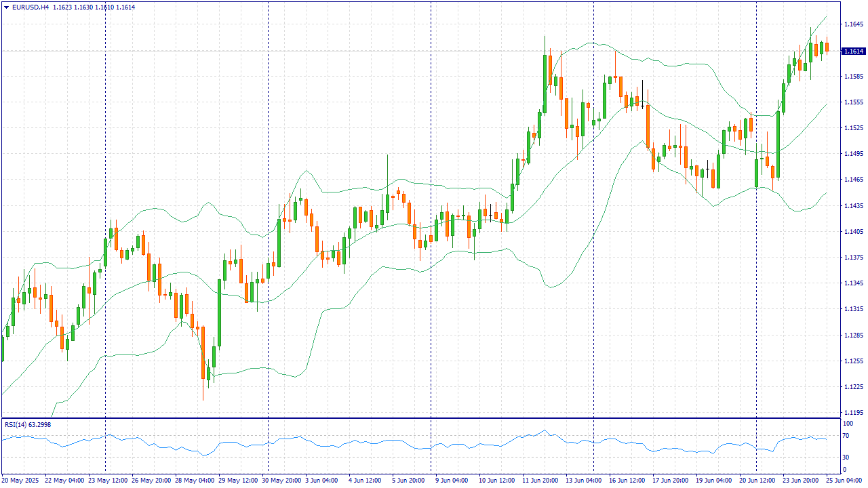Click the 9 Jun 04:00 time label
This screenshot has height=488, width=868.
(450, 481)
